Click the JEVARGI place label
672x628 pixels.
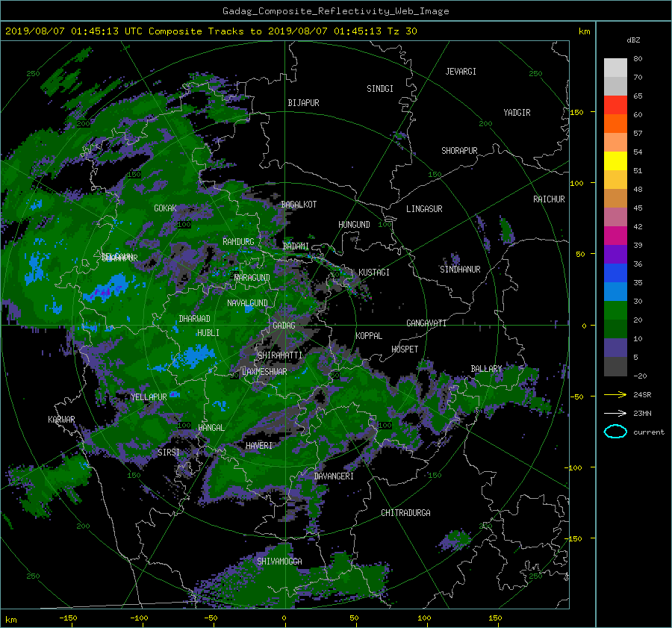[x=461, y=72]
